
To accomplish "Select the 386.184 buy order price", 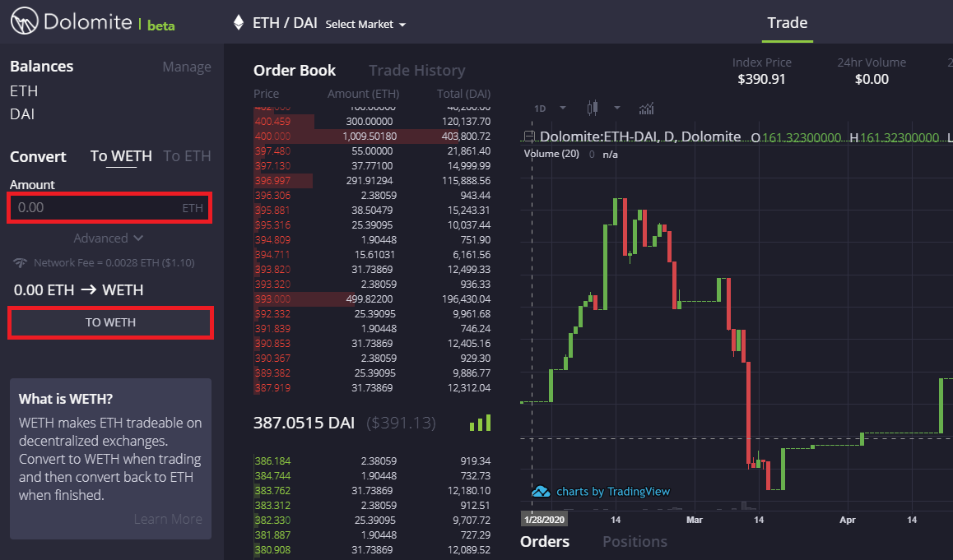I will (272, 461).
